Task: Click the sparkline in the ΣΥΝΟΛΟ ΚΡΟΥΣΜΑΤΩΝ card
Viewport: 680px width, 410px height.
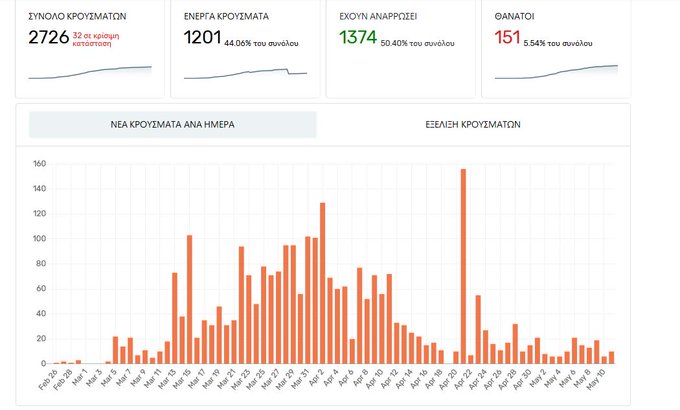Action: click(x=90, y=72)
